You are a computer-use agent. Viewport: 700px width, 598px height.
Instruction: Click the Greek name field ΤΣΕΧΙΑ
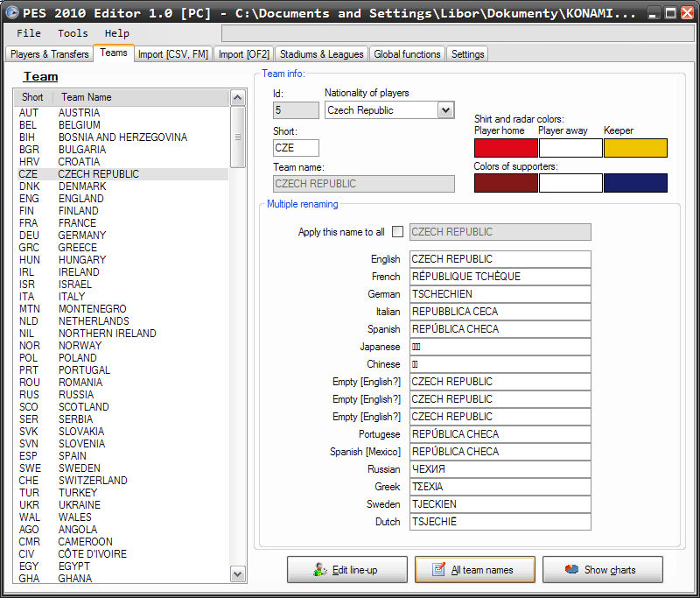pos(500,486)
